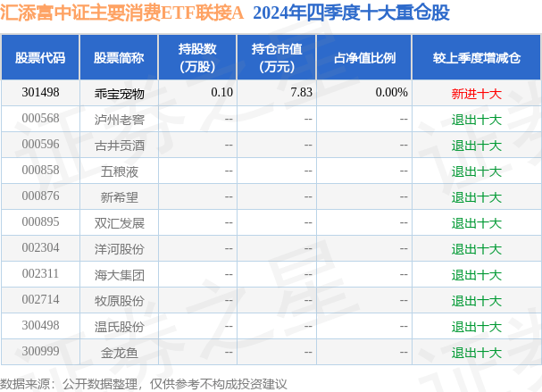Open stock code 301498
Screen dimensions: 542x392
coord(40,92)
